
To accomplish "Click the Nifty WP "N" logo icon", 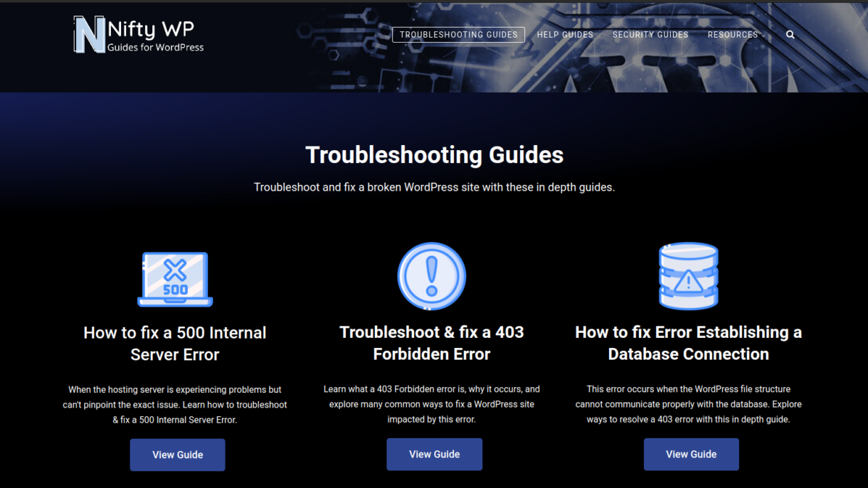I will coord(89,35).
